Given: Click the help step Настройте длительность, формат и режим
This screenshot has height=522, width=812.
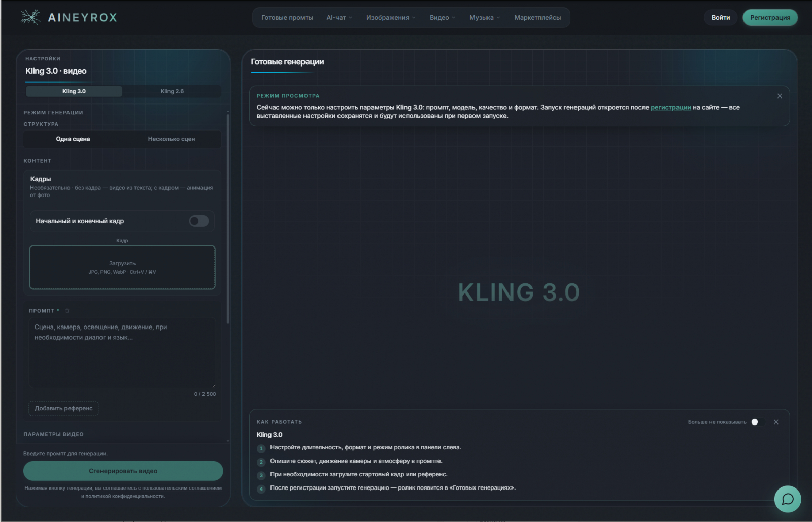Looking at the screenshot, I should coord(365,447).
